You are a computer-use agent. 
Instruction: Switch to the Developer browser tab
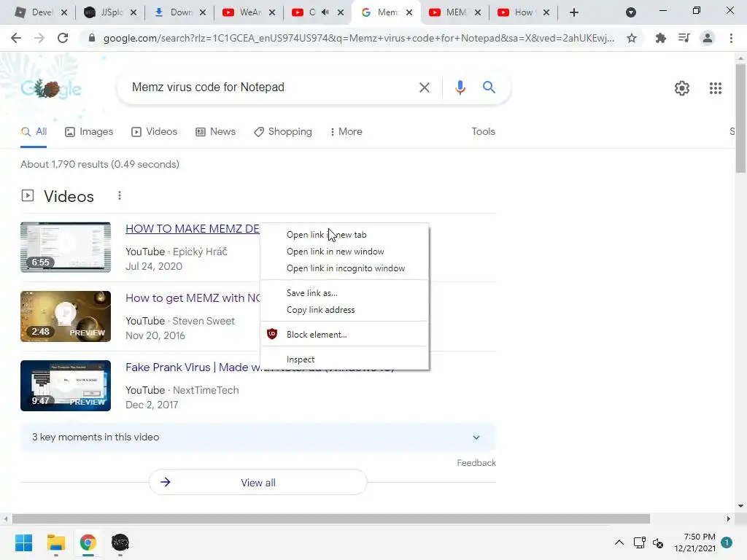[x=41, y=12]
